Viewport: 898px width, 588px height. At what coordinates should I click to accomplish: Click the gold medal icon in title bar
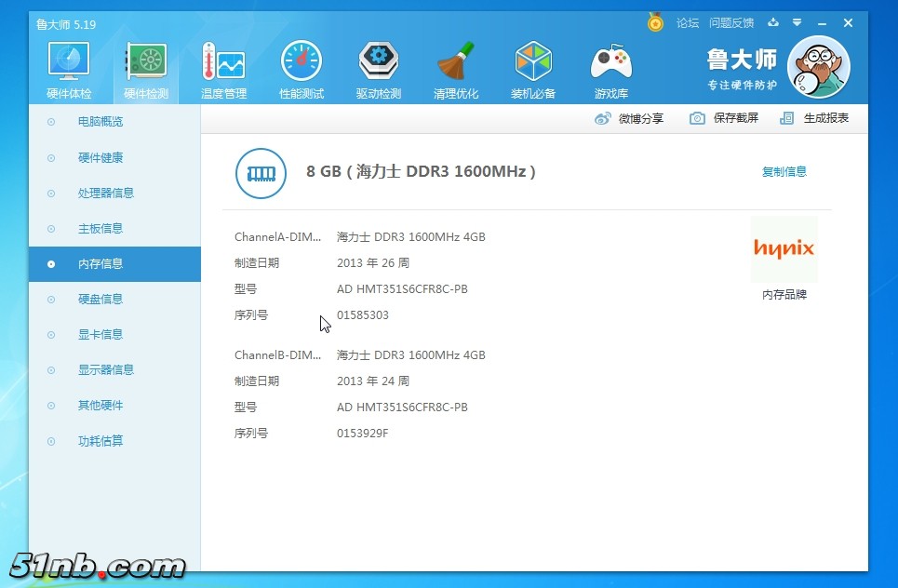(x=655, y=22)
